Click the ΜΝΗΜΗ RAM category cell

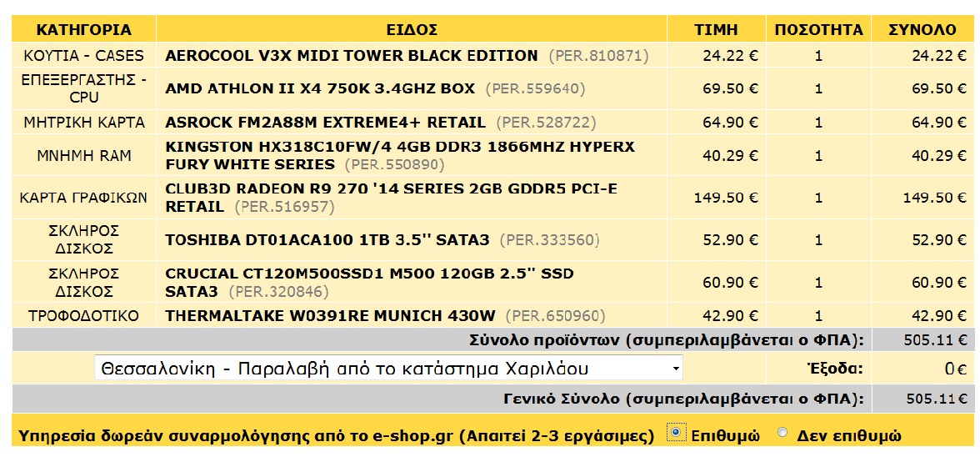pos(83,156)
